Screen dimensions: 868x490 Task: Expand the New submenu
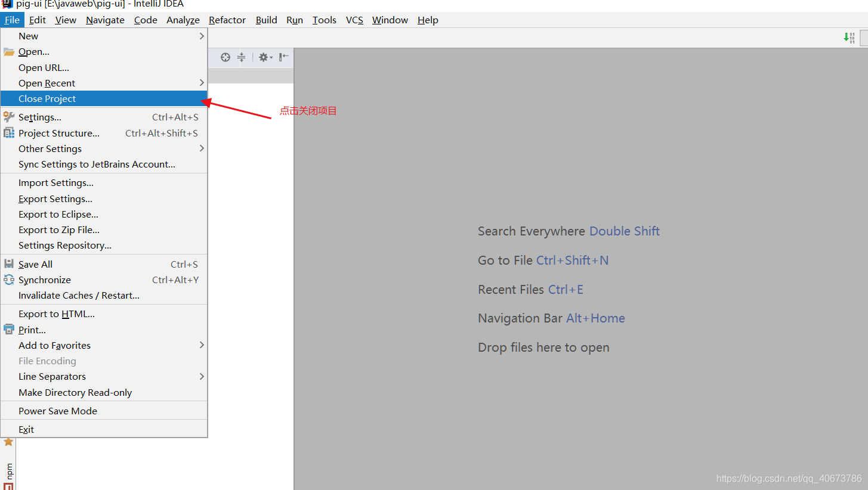point(104,36)
